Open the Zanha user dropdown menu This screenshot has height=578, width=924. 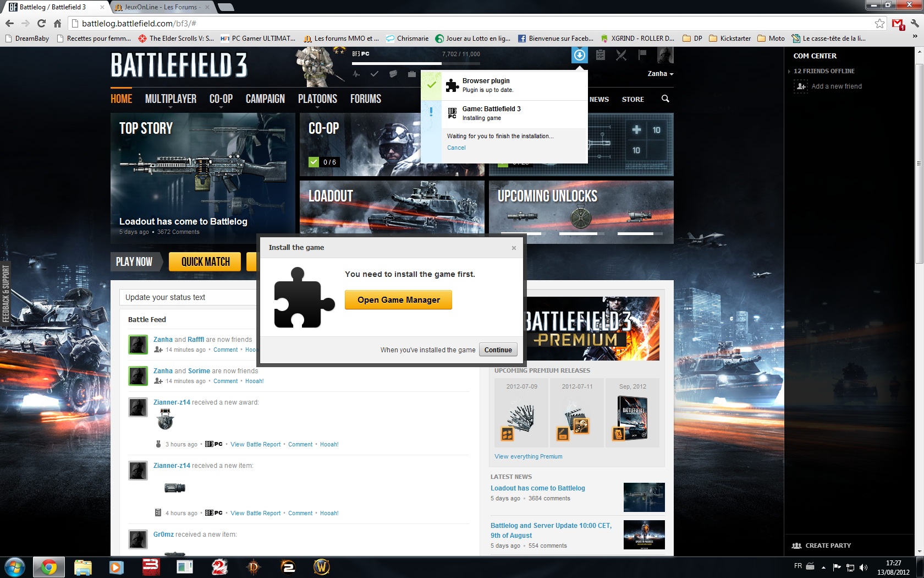pos(661,74)
